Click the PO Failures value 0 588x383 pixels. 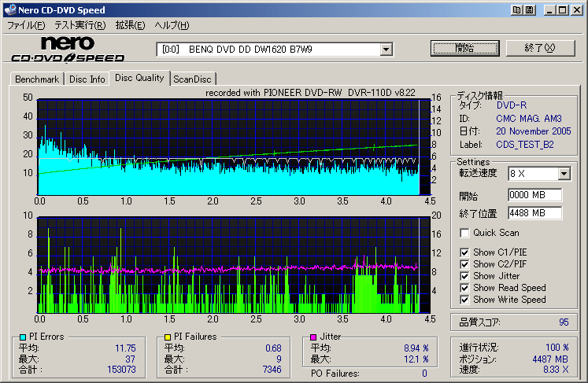[x=424, y=374]
